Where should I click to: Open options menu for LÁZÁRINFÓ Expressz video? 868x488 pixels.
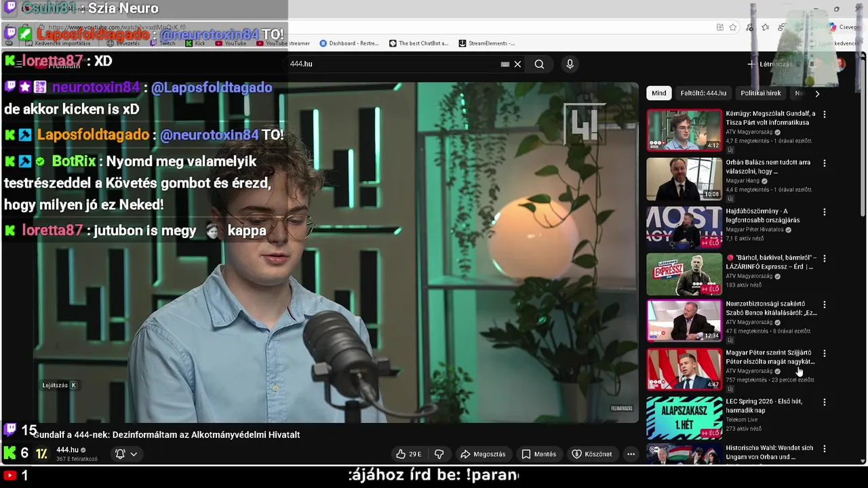pos(825,258)
